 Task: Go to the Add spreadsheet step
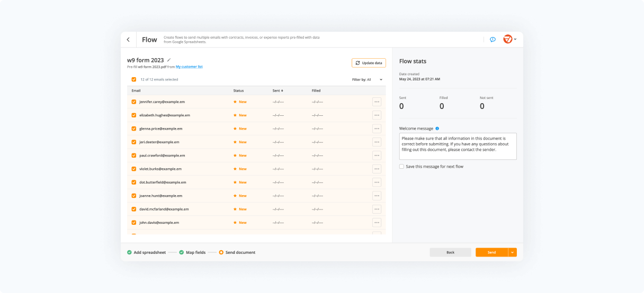click(x=146, y=252)
